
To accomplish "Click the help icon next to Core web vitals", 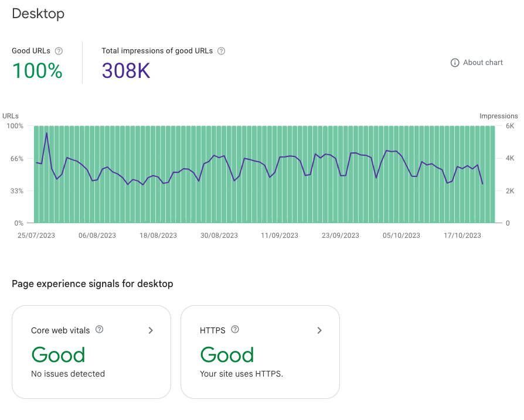I will tap(100, 330).
